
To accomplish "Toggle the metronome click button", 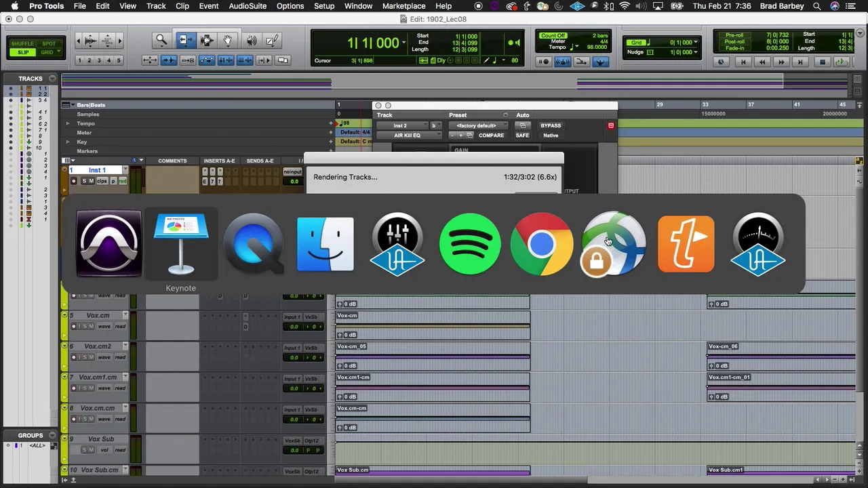I will [562, 62].
